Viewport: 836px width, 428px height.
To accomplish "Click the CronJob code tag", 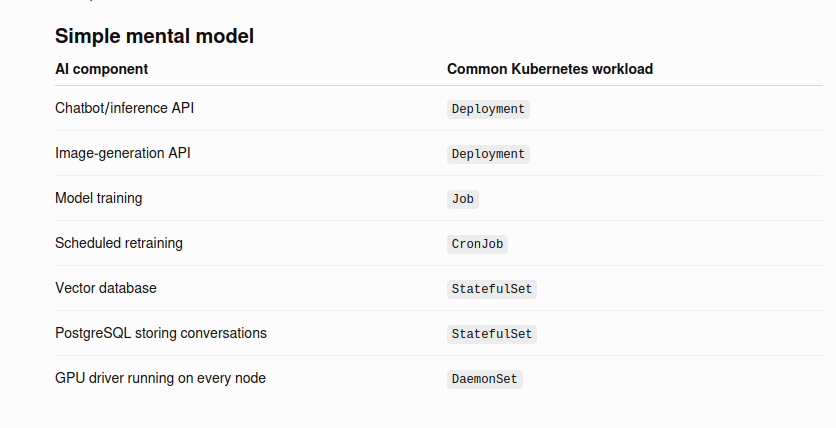I will coord(477,244).
